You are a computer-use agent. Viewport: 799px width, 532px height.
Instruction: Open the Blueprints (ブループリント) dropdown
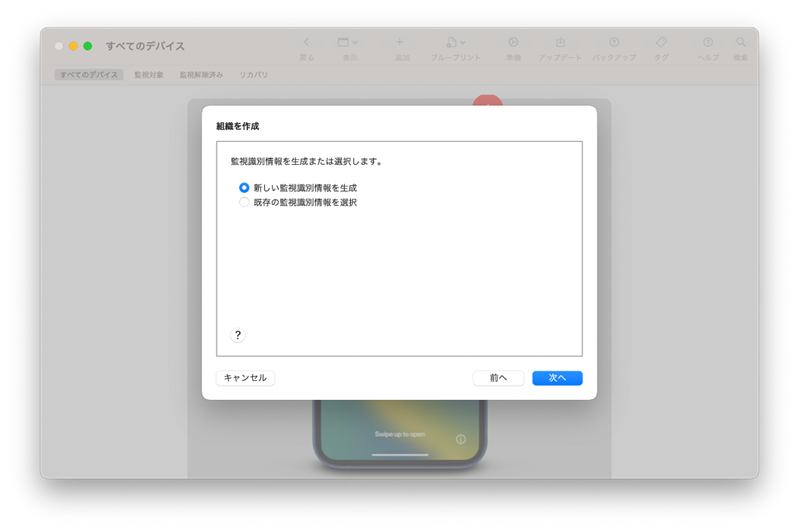pyautogui.click(x=455, y=42)
